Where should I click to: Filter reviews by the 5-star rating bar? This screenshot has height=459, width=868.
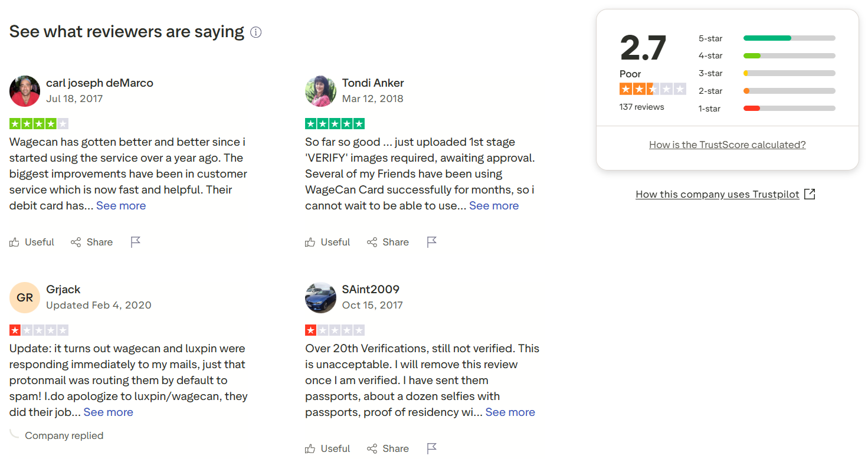pyautogui.click(x=789, y=38)
